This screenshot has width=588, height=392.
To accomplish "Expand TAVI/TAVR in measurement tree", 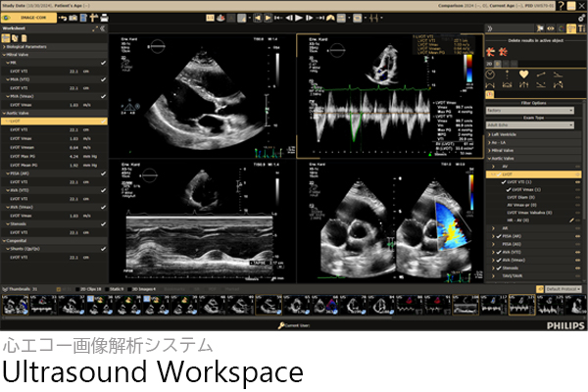I will (x=494, y=276).
